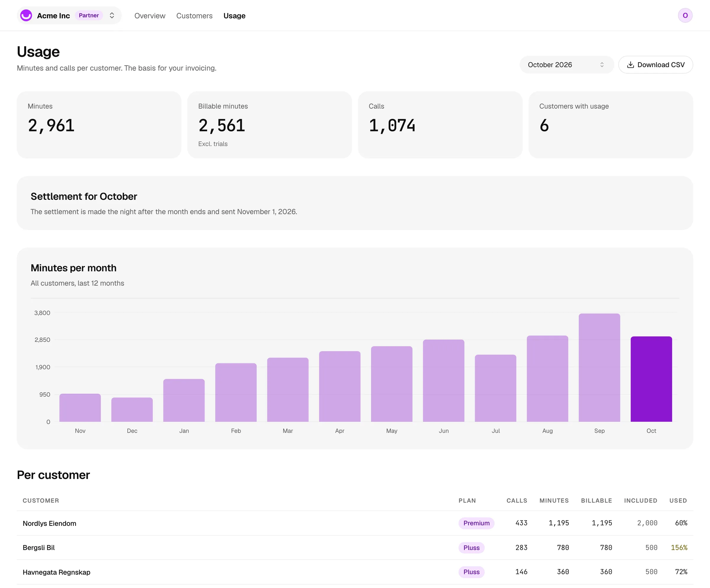Click the BILLABLE column header

(596, 500)
